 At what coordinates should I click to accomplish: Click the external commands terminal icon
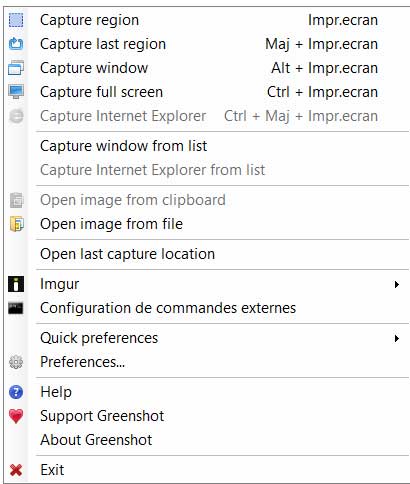16,308
